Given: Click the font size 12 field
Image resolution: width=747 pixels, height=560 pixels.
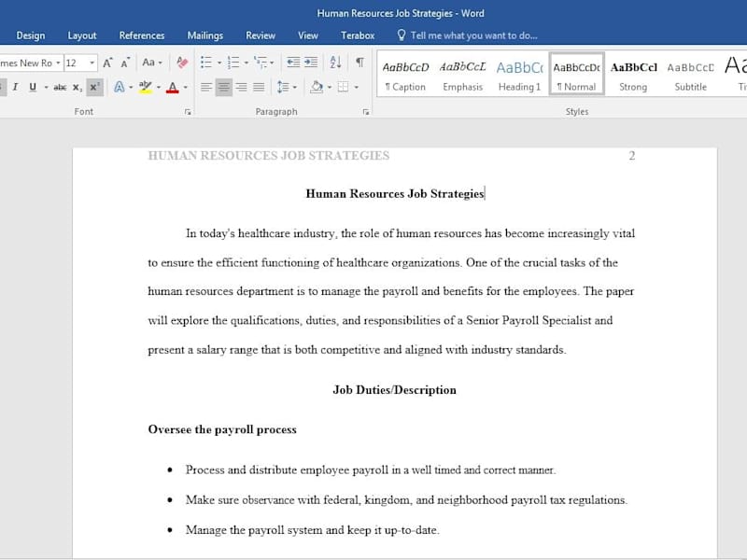Looking at the screenshot, I should (76, 63).
